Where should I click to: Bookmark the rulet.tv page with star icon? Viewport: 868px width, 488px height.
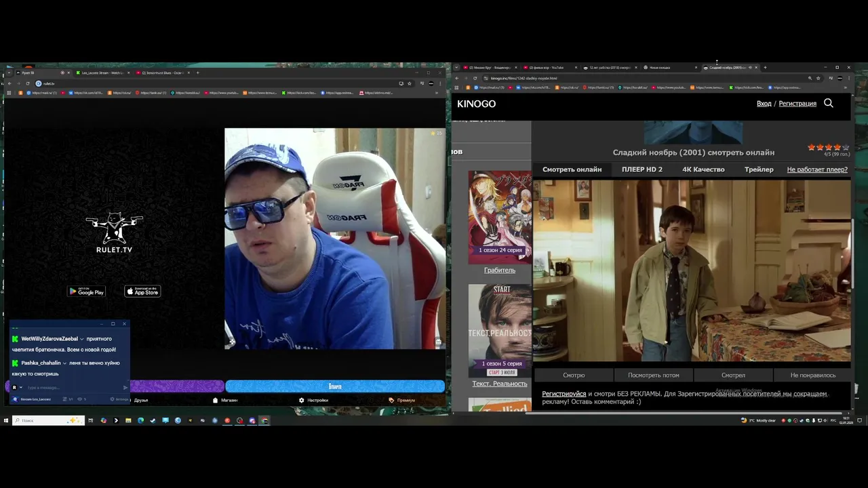(x=410, y=83)
